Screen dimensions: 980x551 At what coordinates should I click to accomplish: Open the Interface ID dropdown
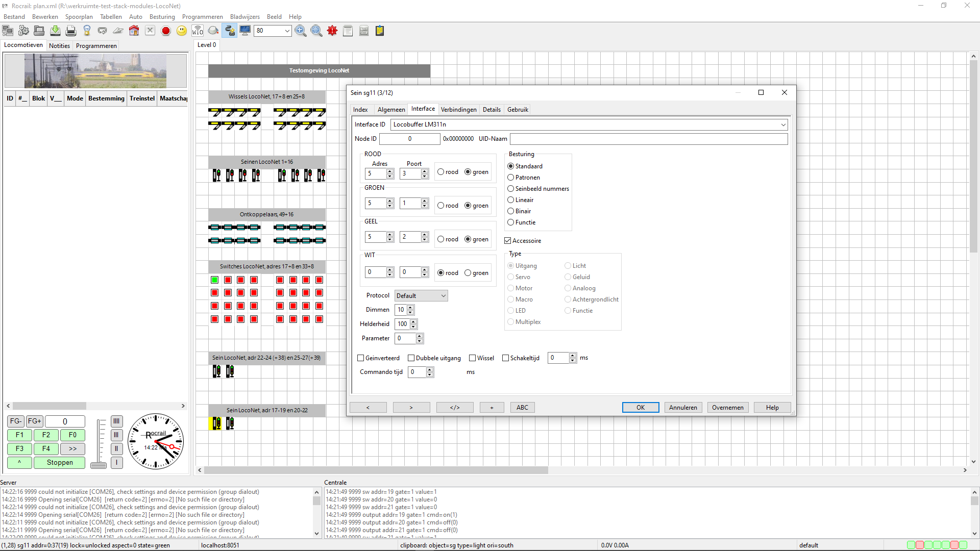point(783,124)
